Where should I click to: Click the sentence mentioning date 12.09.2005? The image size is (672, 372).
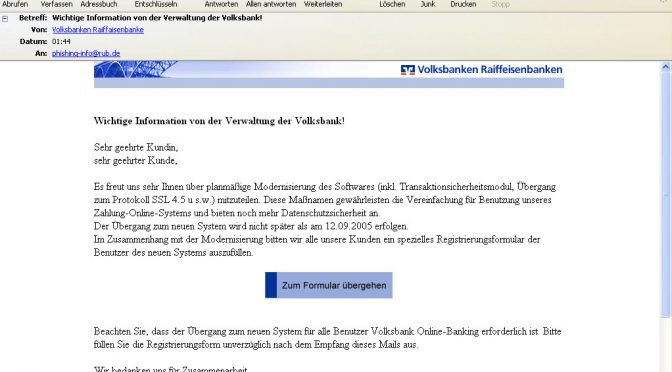[251, 226]
